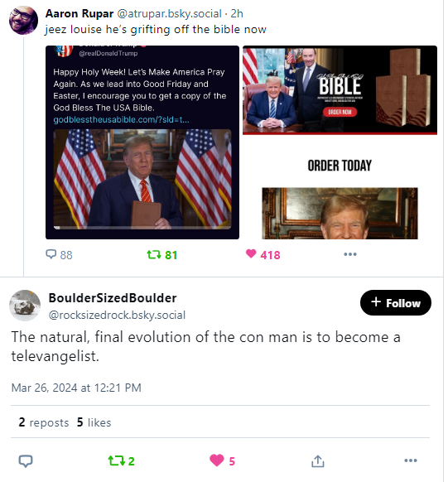Open more options menu on BoulderSizedBoulder's post
This screenshot has width=448, height=482.
pyautogui.click(x=411, y=460)
